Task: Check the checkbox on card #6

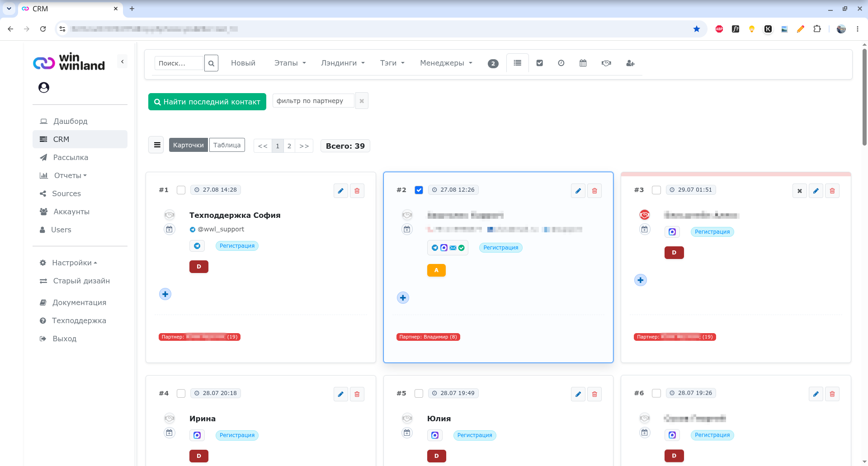Action: (656, 393)
